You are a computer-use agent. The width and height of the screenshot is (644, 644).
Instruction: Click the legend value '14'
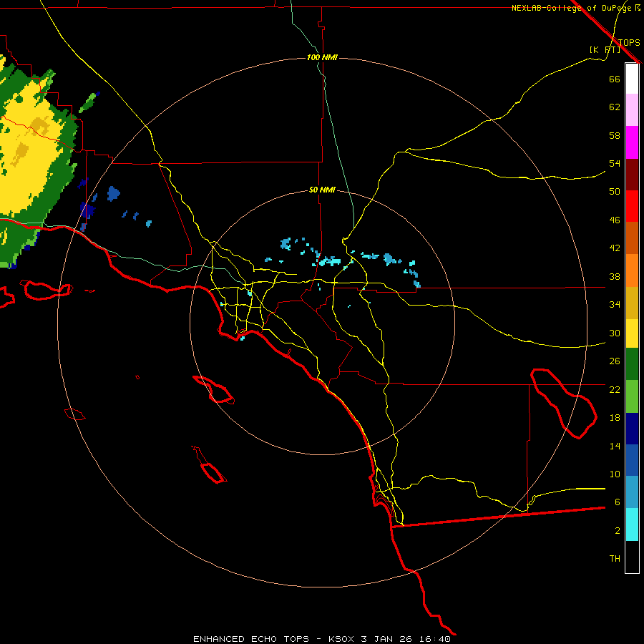pos(615,446)
